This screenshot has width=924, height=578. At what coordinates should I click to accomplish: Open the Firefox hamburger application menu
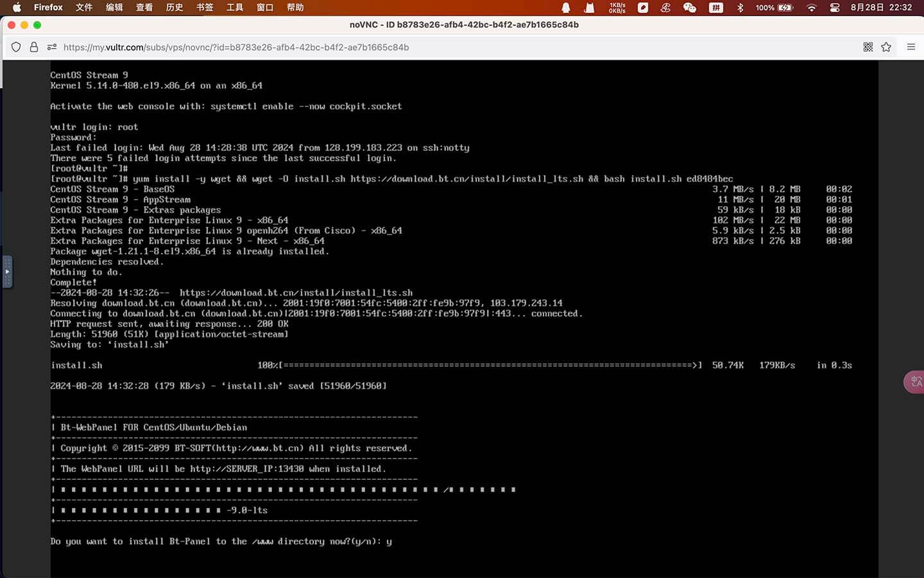pos(911,47)
